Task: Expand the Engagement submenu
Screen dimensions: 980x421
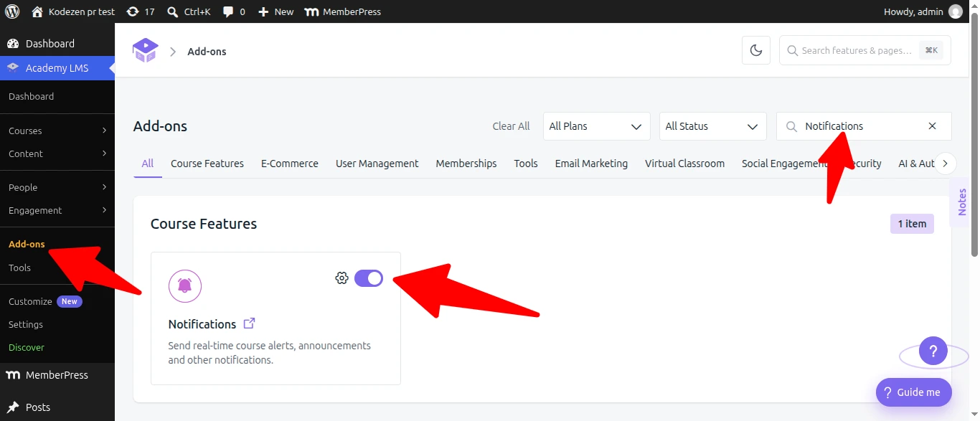Action: click(x=57, y=210)
